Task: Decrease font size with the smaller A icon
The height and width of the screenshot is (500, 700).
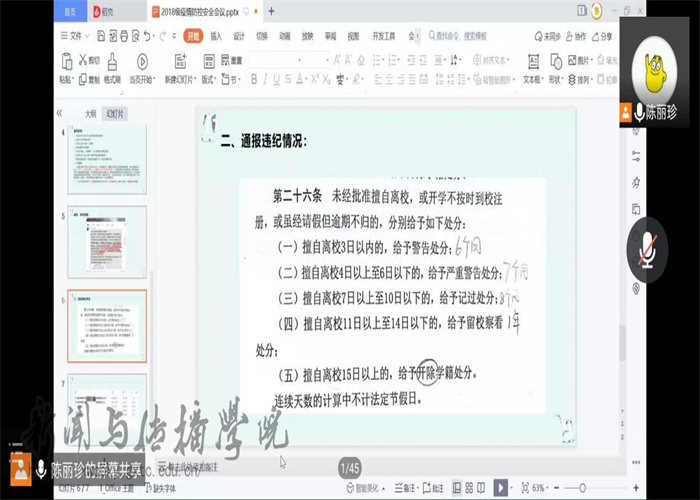Action: pyautogui.click(x=349, y=60)
